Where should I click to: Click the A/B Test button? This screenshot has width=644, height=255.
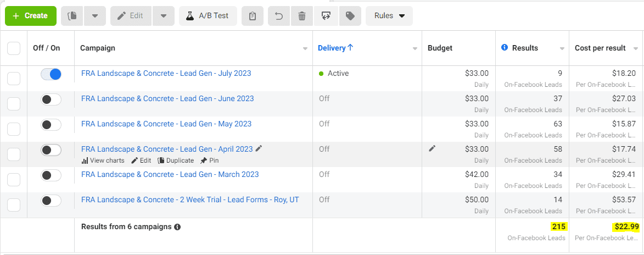(208, 16)
